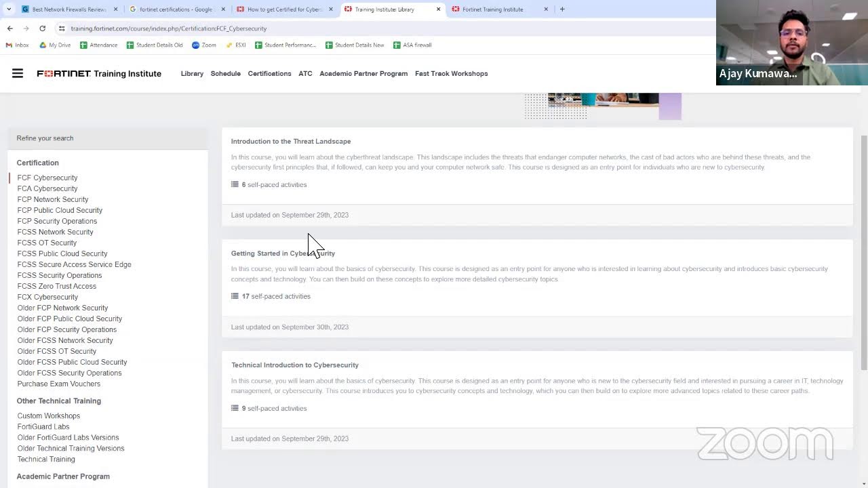Open Attendance bookmark
Screen dimensions: 868x488
coord(99,45)
